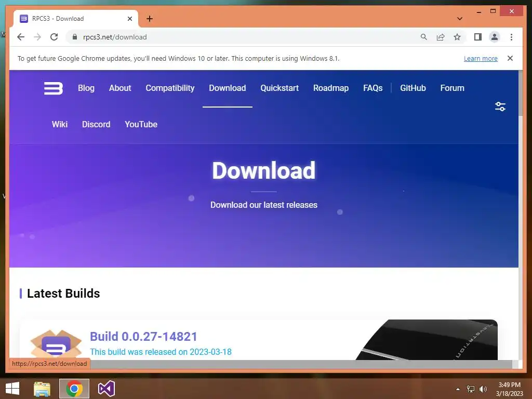The height and width of the screenshot is (399, 532).
Task: Go back with the browser back arrow
Action: [x=21, y=37]
